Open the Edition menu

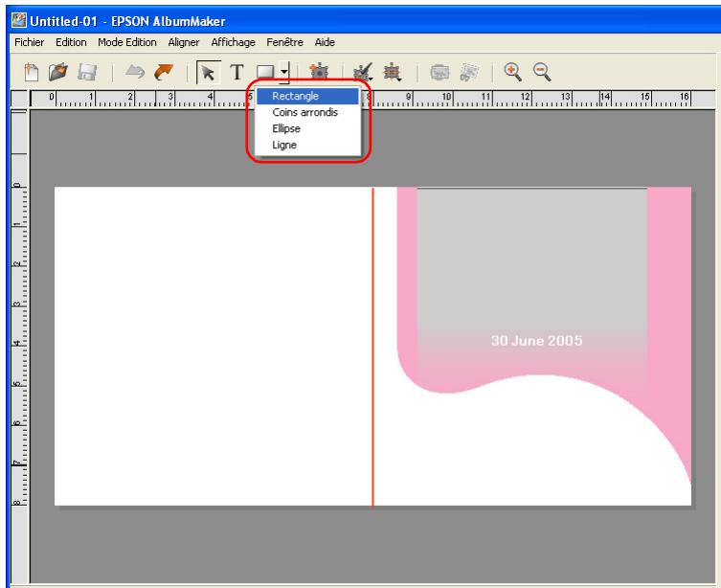[71, 42]
